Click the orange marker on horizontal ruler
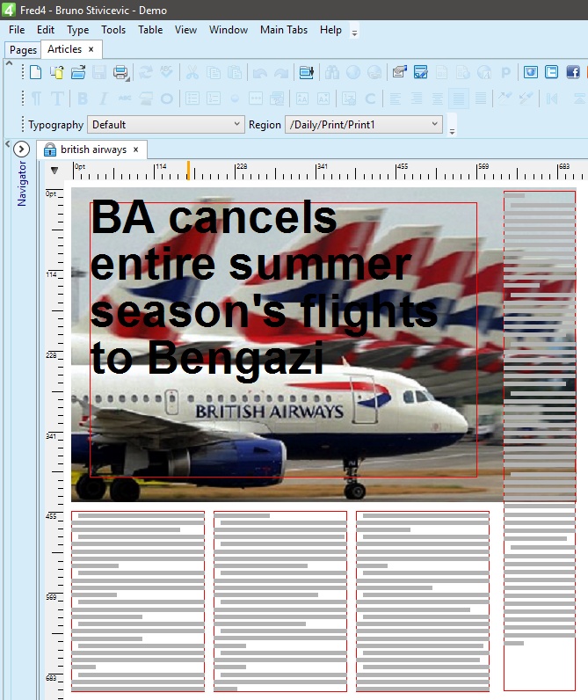 188,170
